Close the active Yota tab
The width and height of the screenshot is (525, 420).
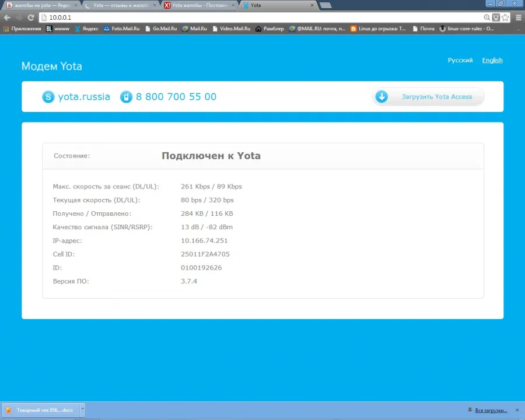[312, 5]
